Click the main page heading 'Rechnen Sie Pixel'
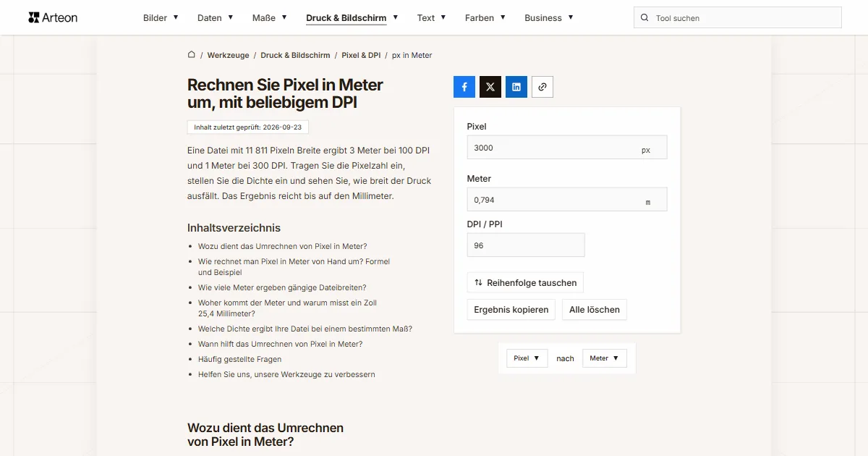The width and height of the screenshot is (868, 456). click(285, 93)
